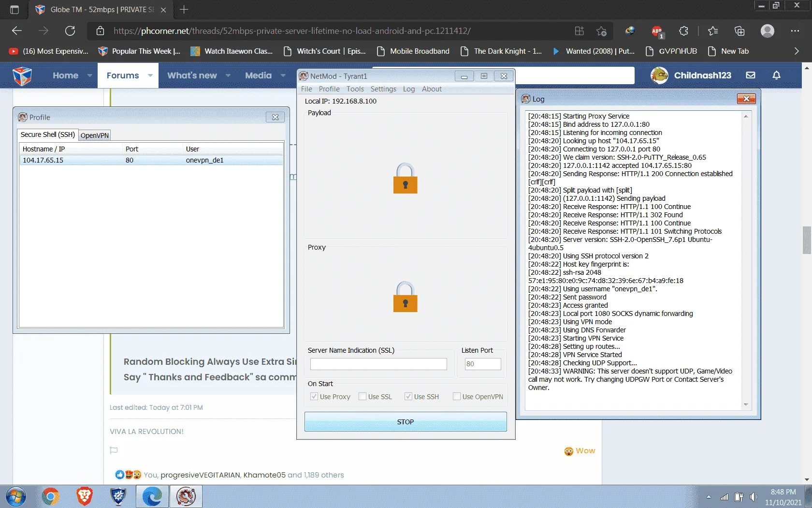Toggle the Use SSL checkbox
This screenshot has width=812, height=508.
click(x=362, y=397)
